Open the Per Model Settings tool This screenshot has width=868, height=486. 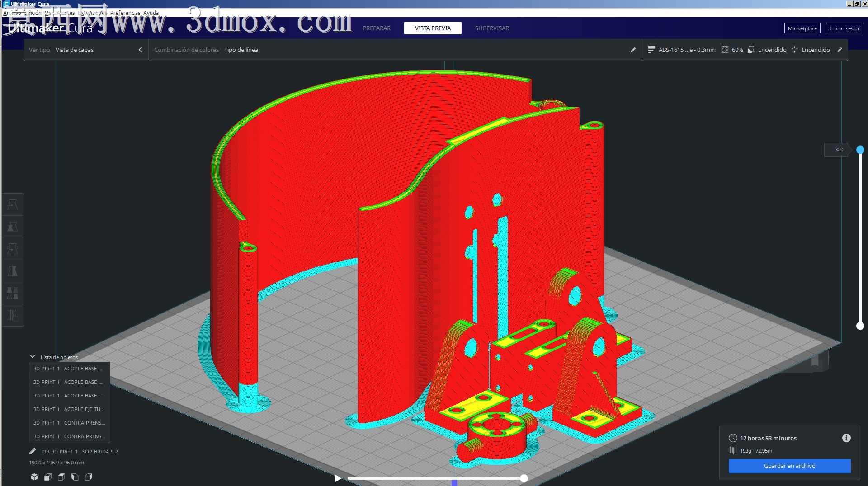[x=13, y=293]
